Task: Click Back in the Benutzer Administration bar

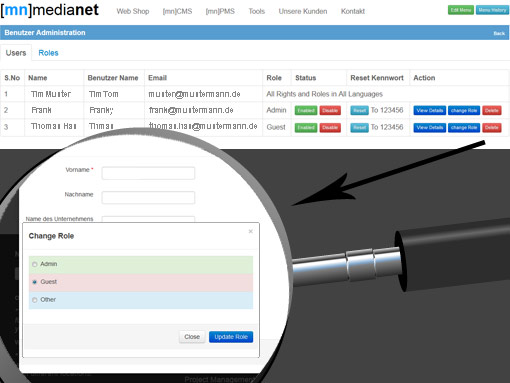Action: pos(499,33)
